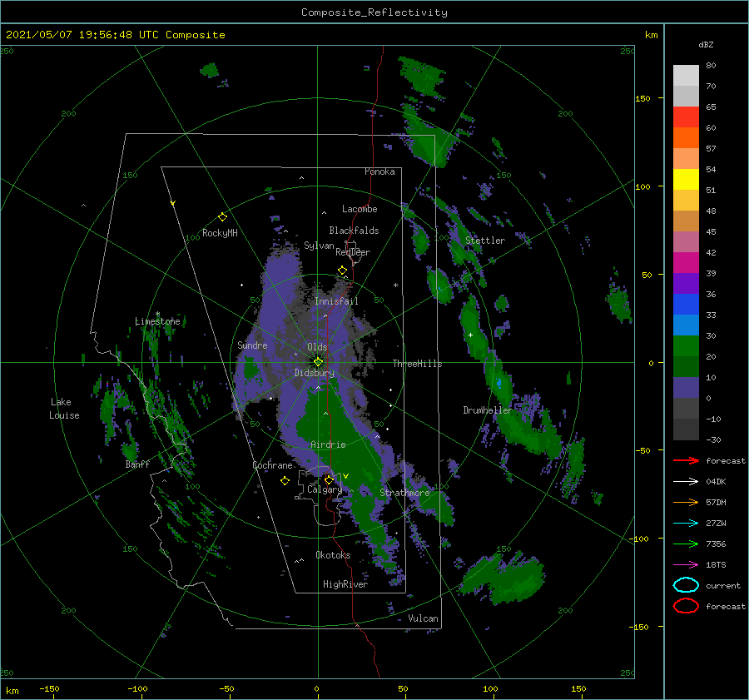Select the 51 dBZ yellow color swatch
The height and width of the screenshot is (700, 749).
[x=686, y=179]
